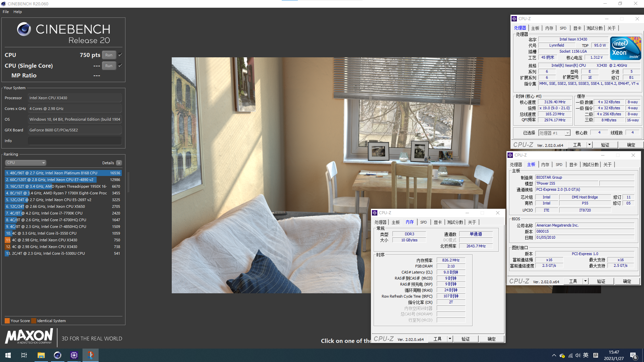Expand the ranking Details arrow

click(119, 163)
